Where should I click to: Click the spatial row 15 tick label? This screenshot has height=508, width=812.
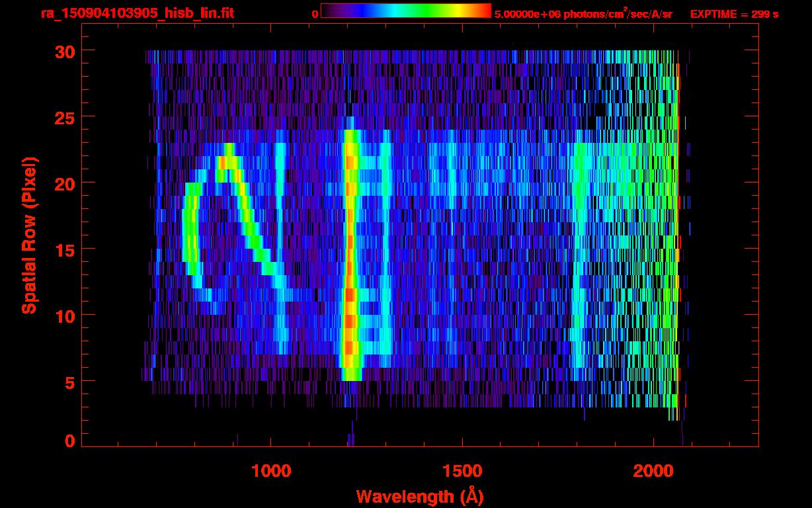64,249
